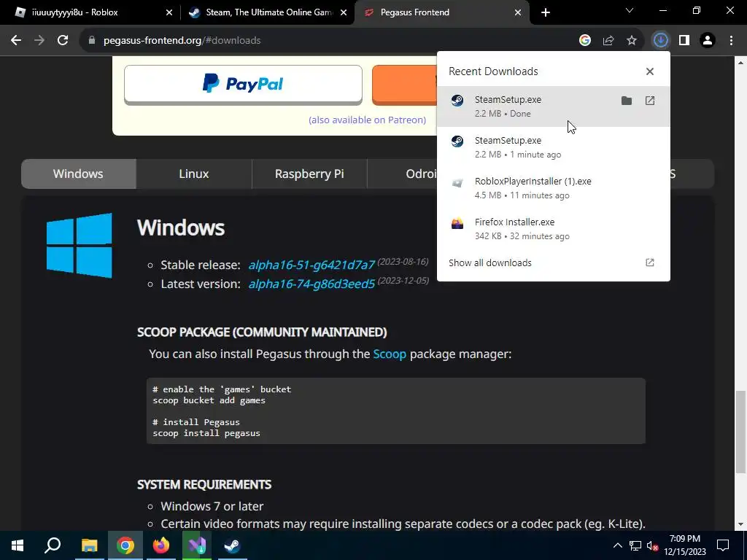
Task: Open File Explorer from taskbar
Action: pyautogui.click(x=89, y=545)
